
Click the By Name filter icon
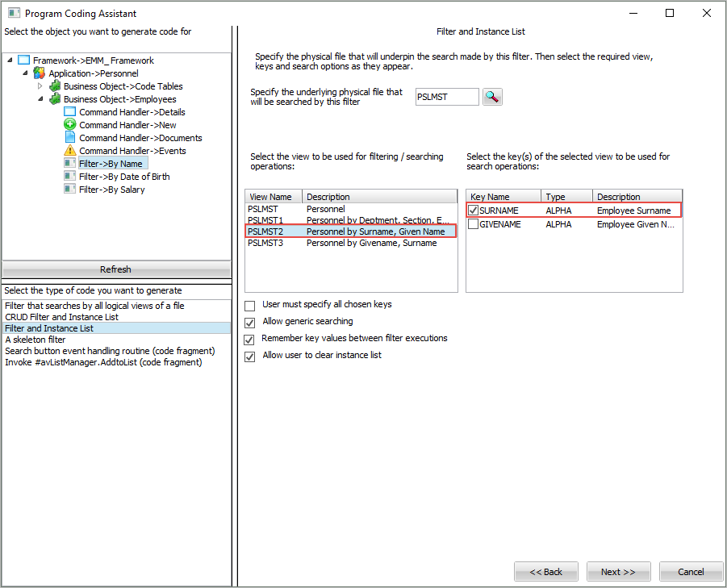pos(69,164)
